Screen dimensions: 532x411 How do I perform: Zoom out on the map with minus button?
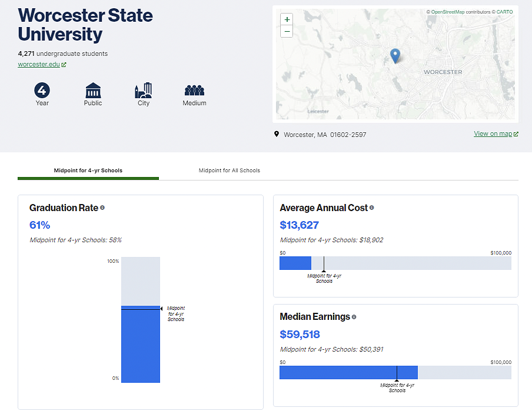click(x=287, y=31)
